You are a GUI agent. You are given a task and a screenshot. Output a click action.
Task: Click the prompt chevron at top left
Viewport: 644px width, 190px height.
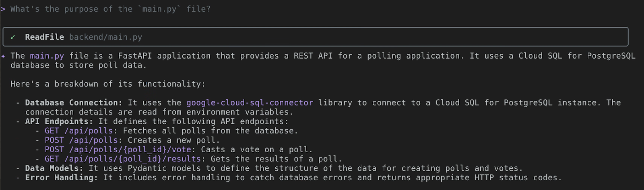click(x=3, y=9)
